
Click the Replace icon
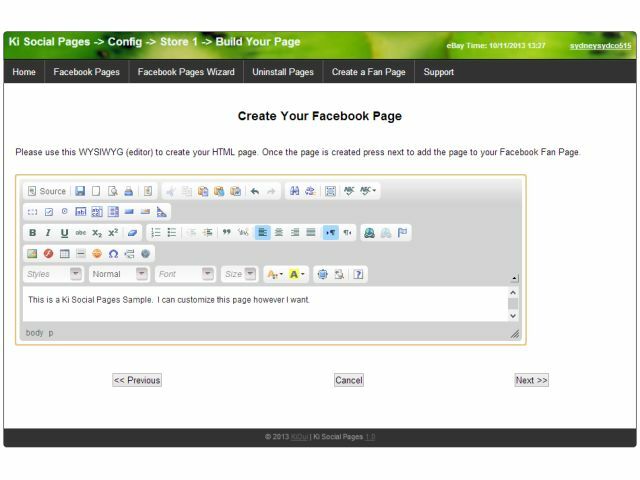[310, 191]
